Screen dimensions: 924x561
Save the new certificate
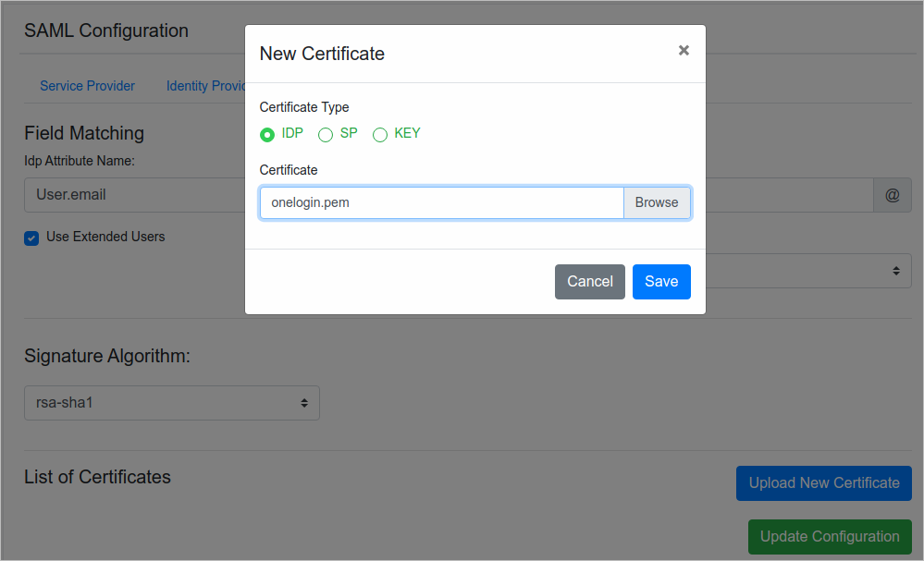[x=661, y=282]
